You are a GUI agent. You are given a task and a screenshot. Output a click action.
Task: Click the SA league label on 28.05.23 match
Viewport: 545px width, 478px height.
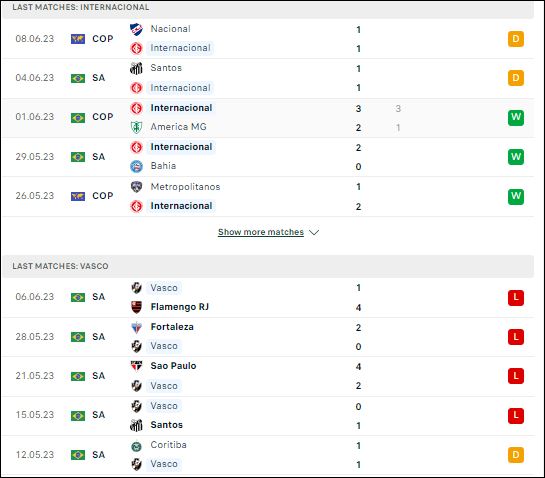(x=98, y=337)
